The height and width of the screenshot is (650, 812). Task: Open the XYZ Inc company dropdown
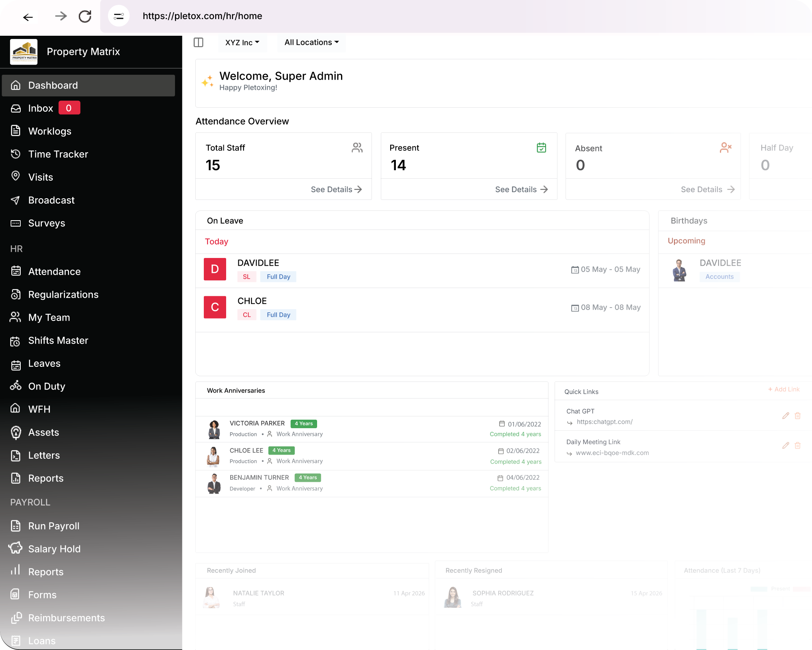tap(242, 43)
